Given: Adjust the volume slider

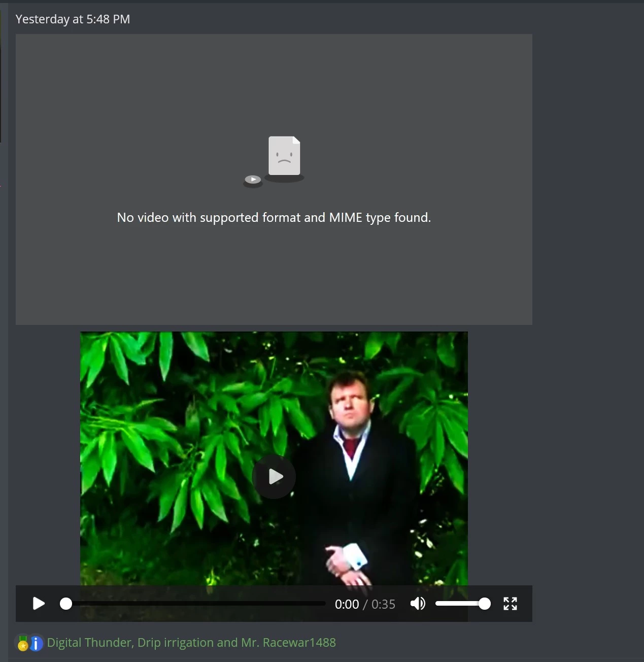Looking at the screenshot, I should (463, 604).
